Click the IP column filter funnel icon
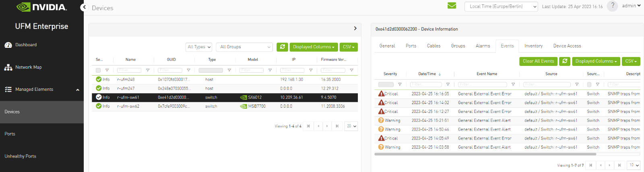Image resolution: width=644 pixels, height=172 pixels. coord(311,70)
